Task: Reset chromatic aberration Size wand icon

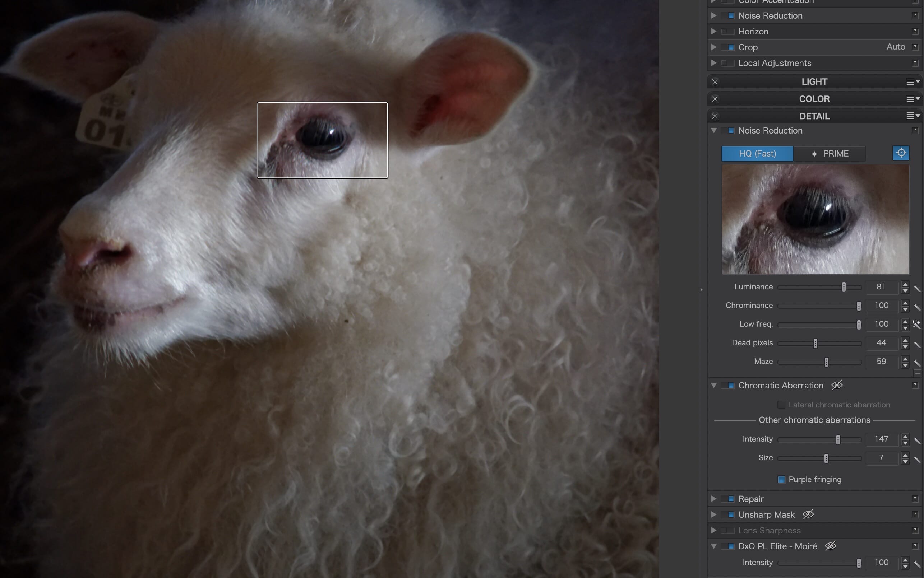Action: click(917, 459)
